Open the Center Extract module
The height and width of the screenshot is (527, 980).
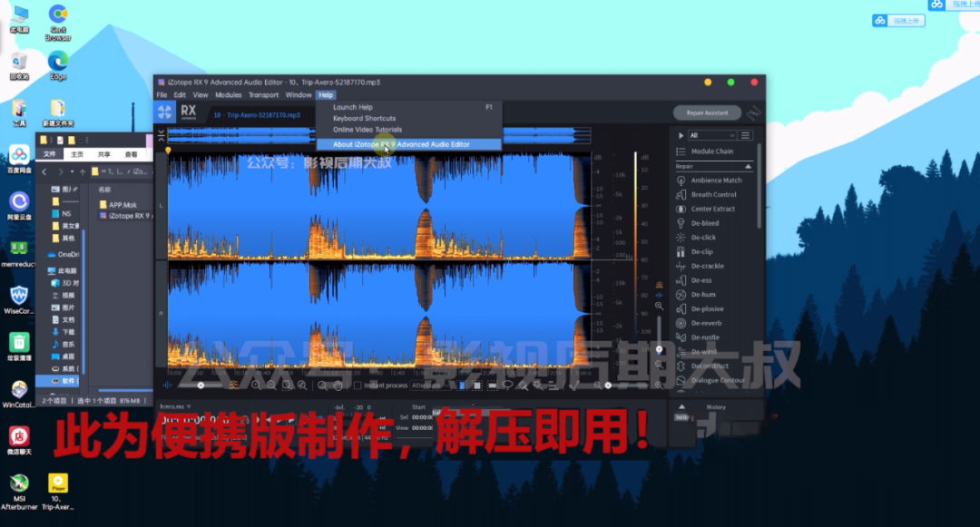(x=712, y=209)
